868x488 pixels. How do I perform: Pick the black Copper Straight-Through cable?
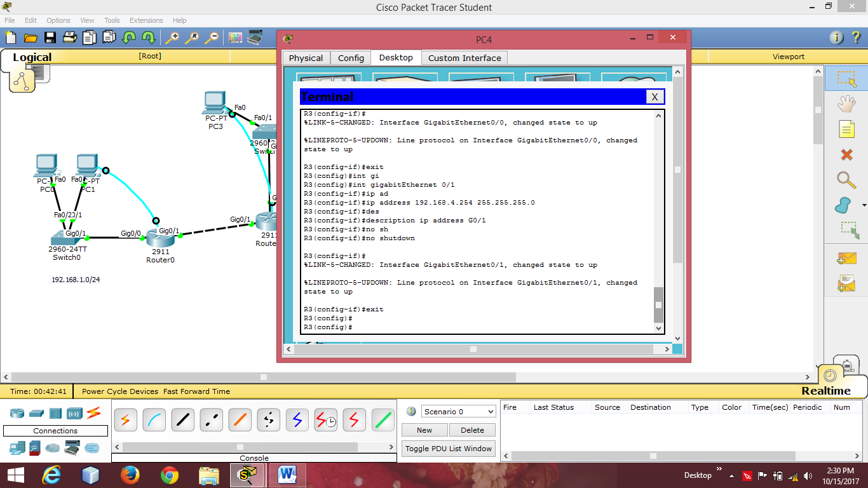pos(182,420)
